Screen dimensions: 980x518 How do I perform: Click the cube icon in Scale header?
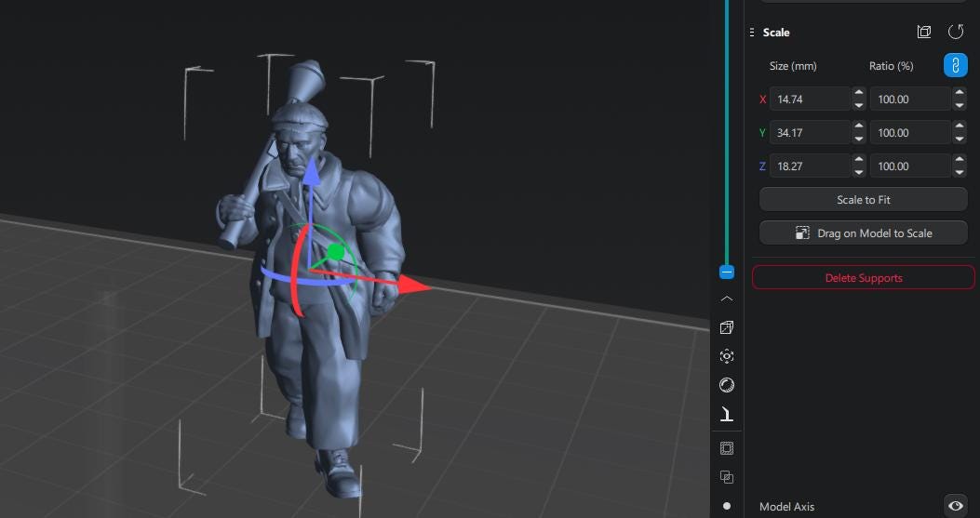(924, 32)
